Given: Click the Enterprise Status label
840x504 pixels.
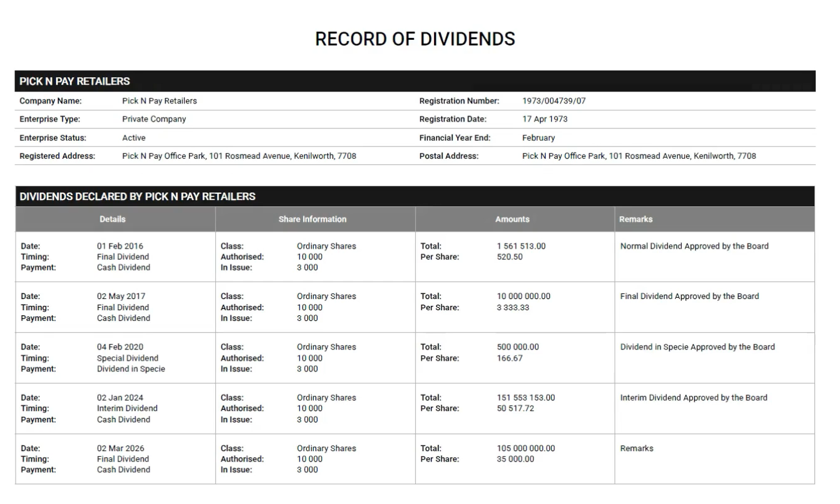Looking at the screenshot, I should click(x=53, y=138).
